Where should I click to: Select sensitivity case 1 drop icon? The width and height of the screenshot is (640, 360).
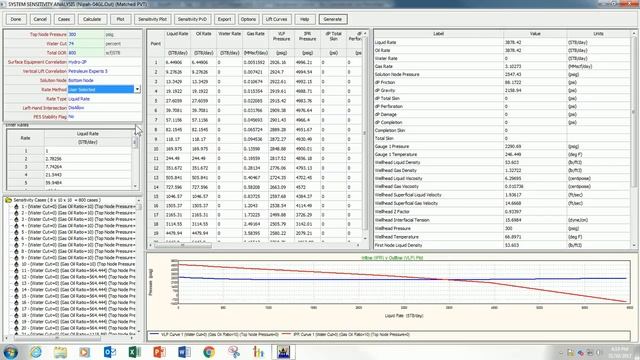(16, 207)
